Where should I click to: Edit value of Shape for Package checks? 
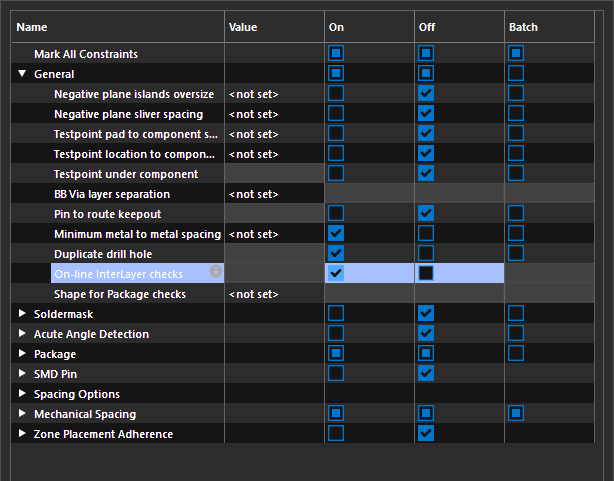(x=274, y=294)
